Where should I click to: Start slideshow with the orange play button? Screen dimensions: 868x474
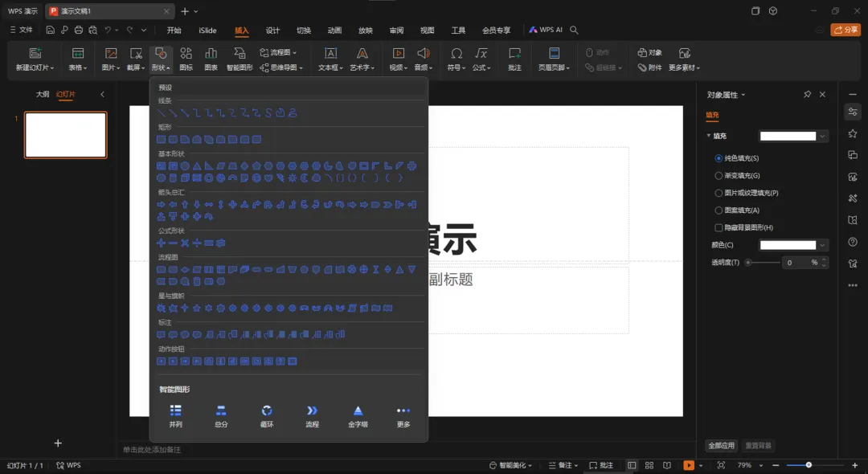(x=689, y=465)
